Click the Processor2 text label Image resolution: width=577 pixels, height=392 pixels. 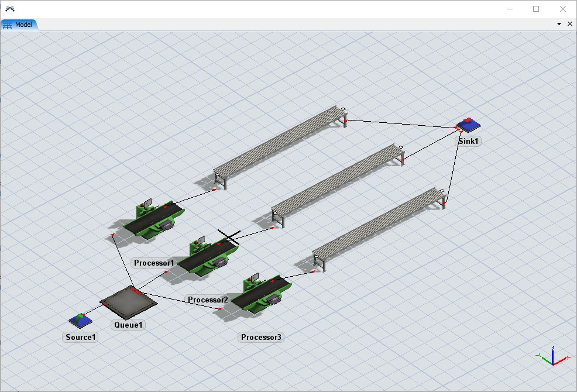pyautogui.click(x=208, y=300)
